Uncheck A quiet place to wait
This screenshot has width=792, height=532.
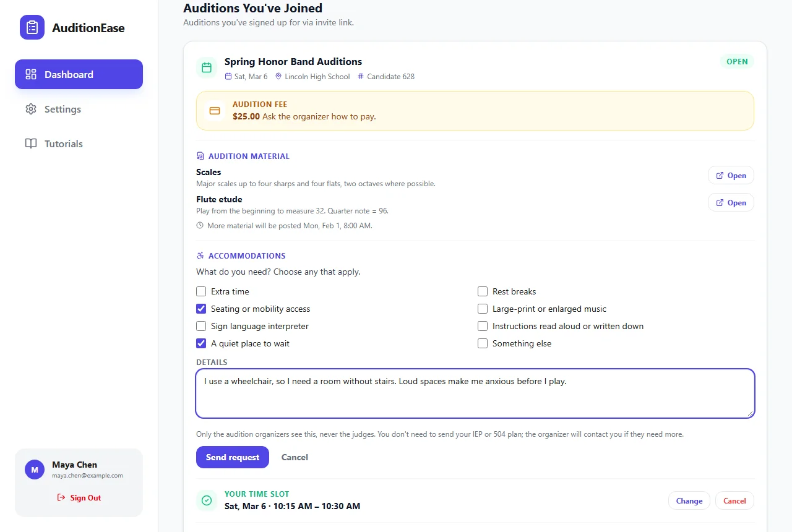point(201,343)
